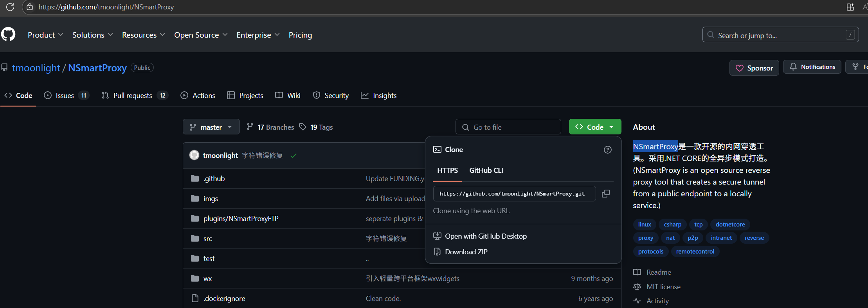Open the dotnetcore topic tag
868x308 pixels.
730,225
